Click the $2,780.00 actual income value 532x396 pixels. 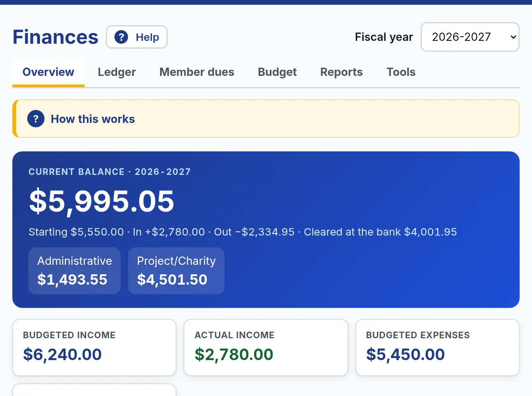pos(234,354)
